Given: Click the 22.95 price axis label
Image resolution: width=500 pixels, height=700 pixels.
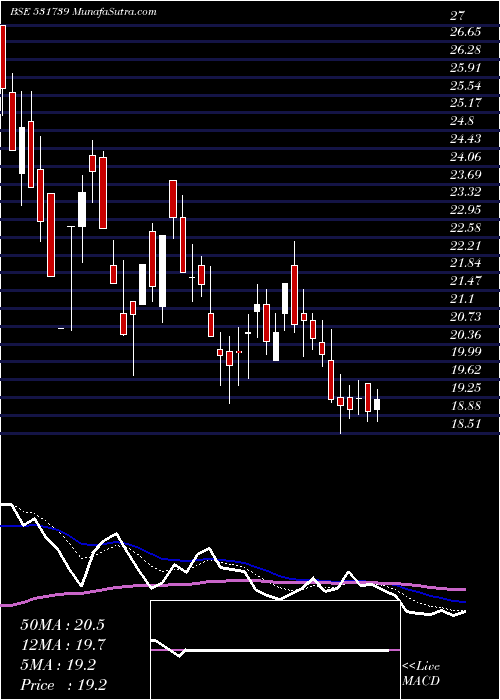Looking at the screenshot, I should 466,210.
